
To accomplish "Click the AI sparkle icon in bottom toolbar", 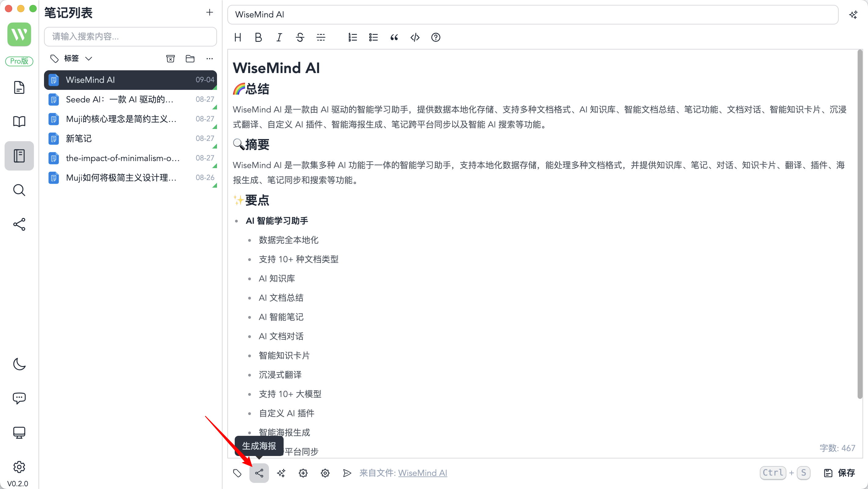I will tap(281, 473).
